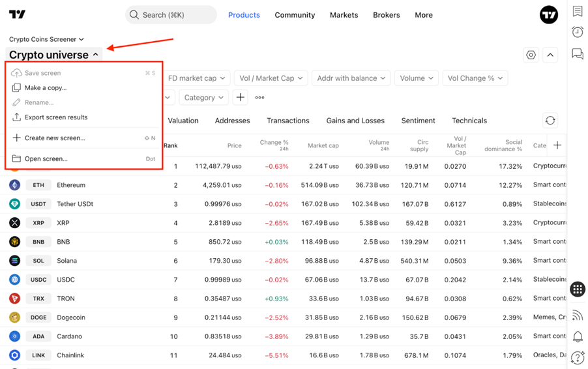588x369 pixels.
Task: Switch to the Sentiment tab
Action: (x=418, y=121)
